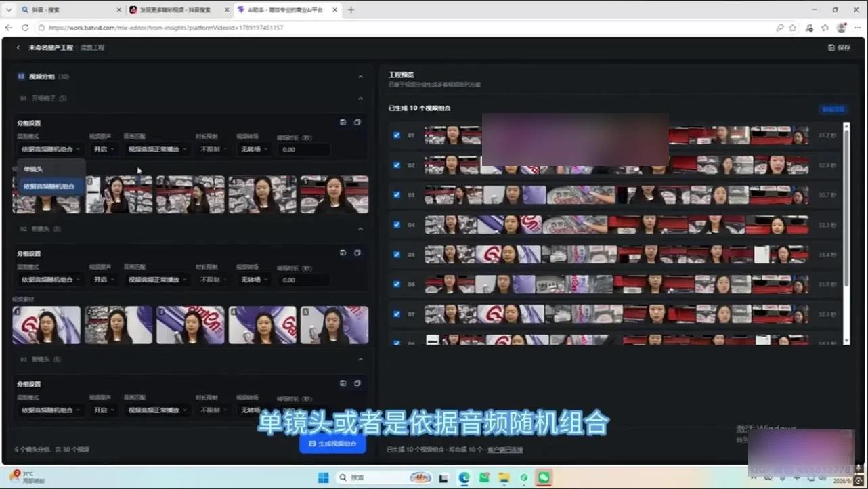Click group 02 转场时长 0.00 field
This screenshot has height=489, width=868.
(x=303, y=280)
